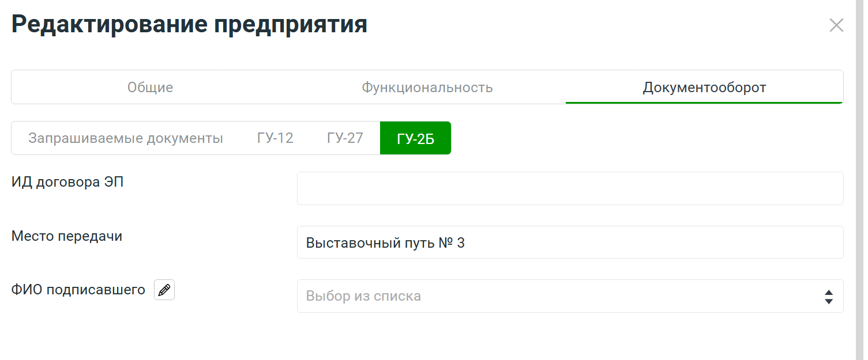The width and height of the screenshot is (868, 360).
Task: Select the ГУ-27 sub-tab
Action: point(345,138)
